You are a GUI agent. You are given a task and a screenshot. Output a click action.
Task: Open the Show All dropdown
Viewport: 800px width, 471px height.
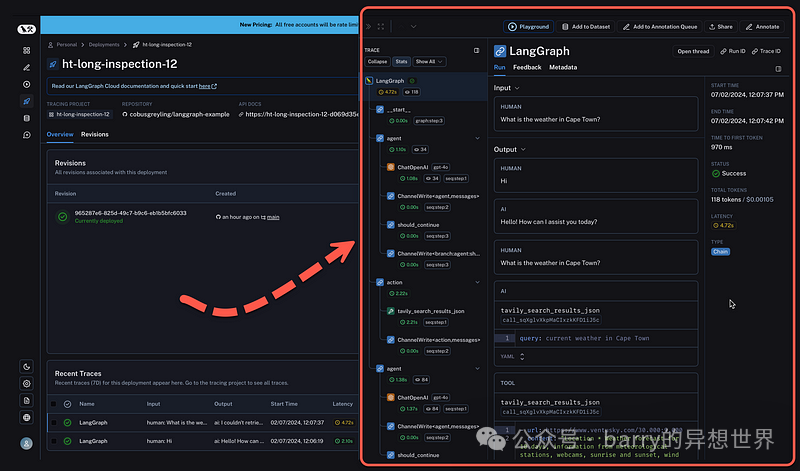click(429, 62)
